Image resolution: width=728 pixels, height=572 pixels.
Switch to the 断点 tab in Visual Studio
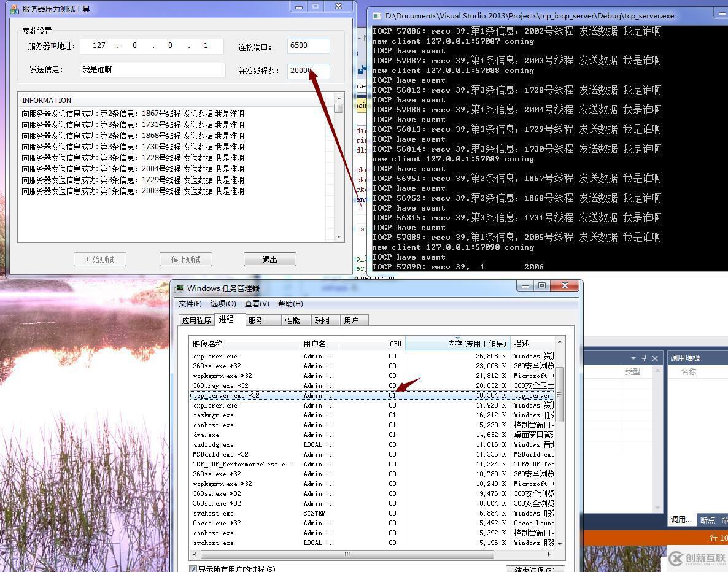click(708, 520)
